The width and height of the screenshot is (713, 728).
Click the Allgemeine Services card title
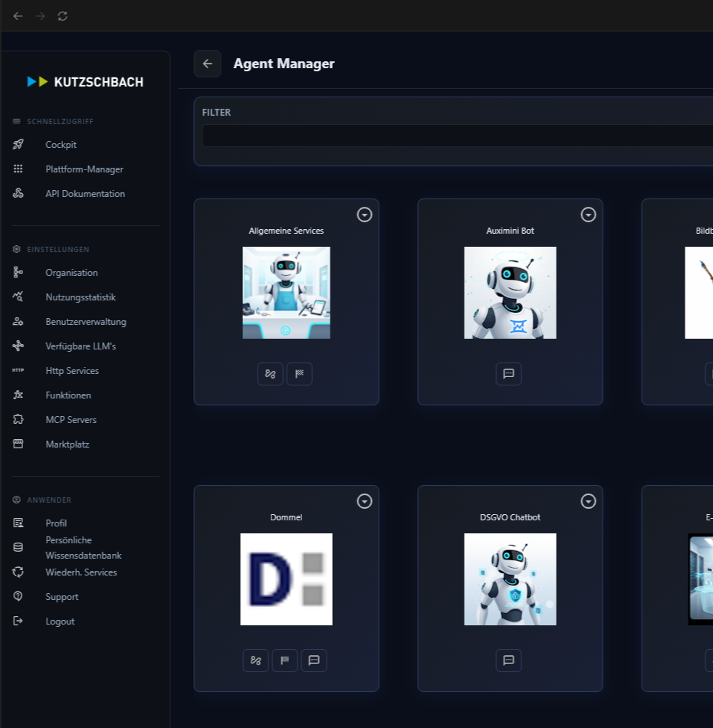click(286, 231)
